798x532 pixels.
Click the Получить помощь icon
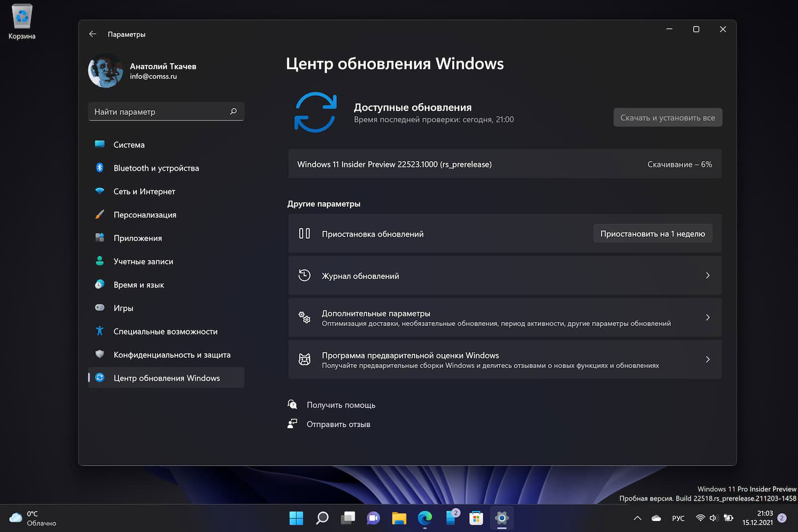[x=293, y=404]
